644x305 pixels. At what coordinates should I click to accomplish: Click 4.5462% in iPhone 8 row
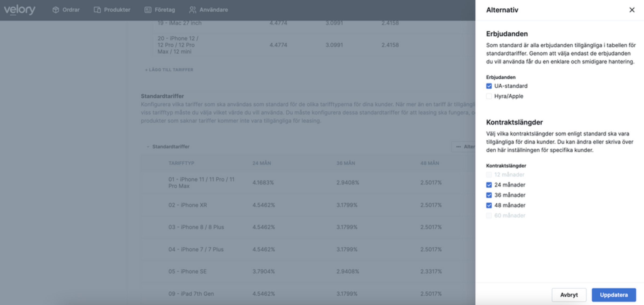[x=264, y=227]
